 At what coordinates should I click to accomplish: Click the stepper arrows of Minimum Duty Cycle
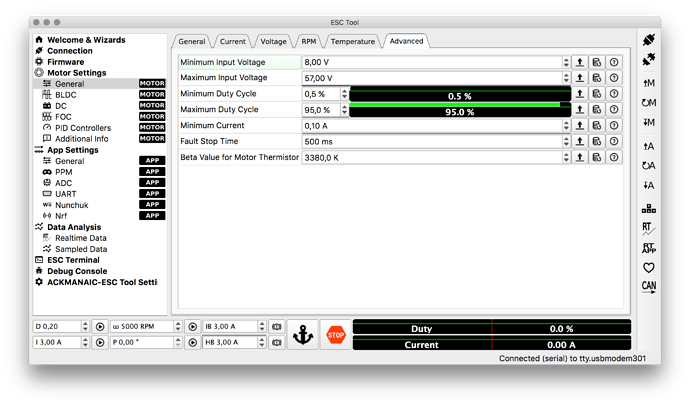[345, 94]
